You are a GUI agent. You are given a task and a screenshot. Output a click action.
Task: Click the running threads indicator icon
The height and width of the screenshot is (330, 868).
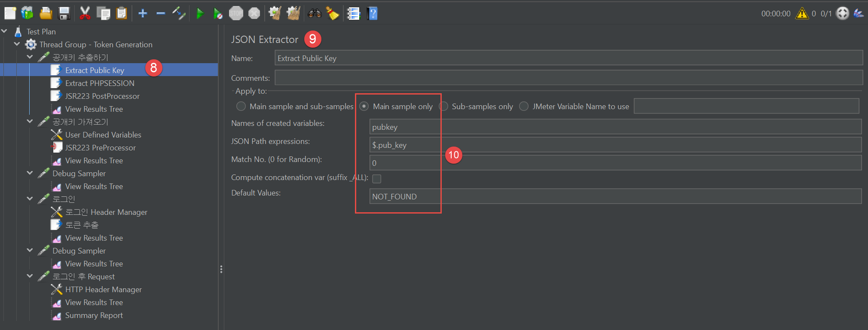point(843,13)
